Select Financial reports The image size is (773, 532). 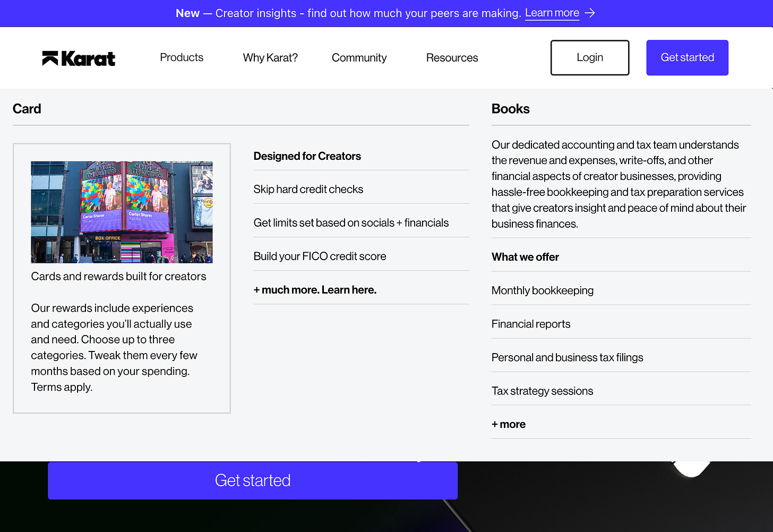tap(530, 324)
